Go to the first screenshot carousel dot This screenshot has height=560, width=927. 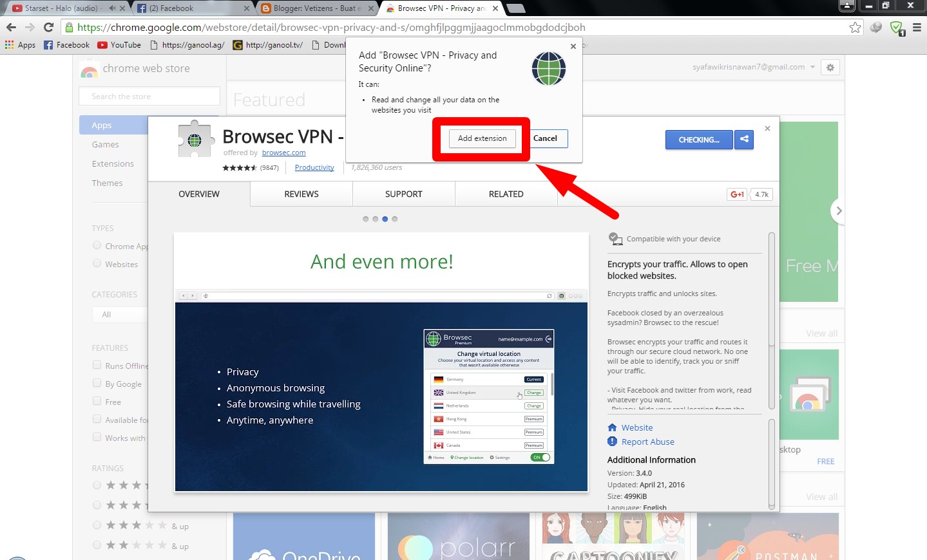365,219
